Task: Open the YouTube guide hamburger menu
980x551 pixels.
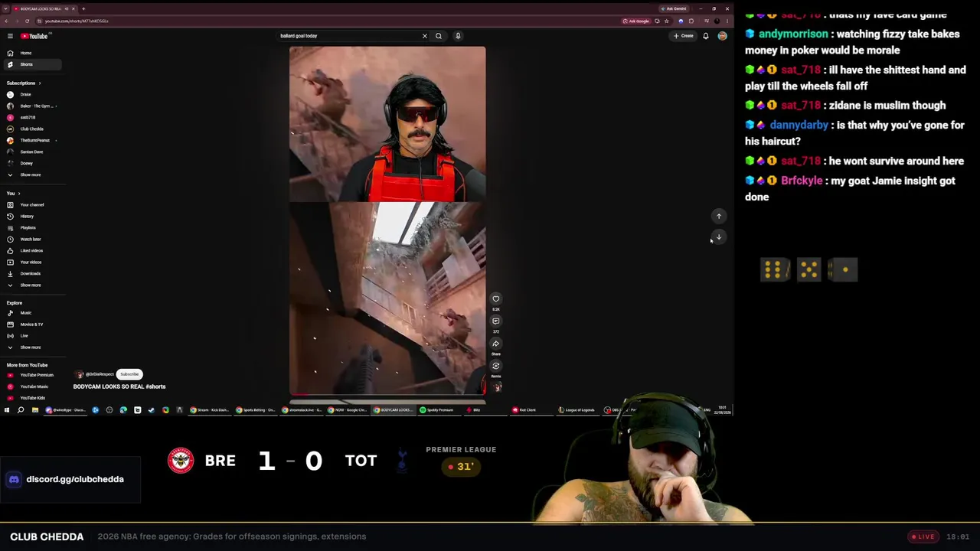Action: point(10,36)
